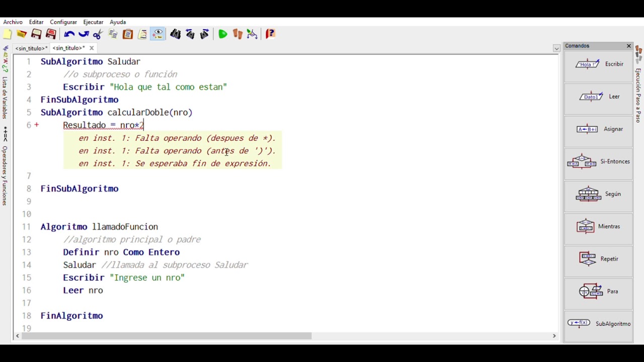Viewport: 644px width, 362px height.
Task: Click "Definir nro Como Entero" line
Action: click(121, 252)
